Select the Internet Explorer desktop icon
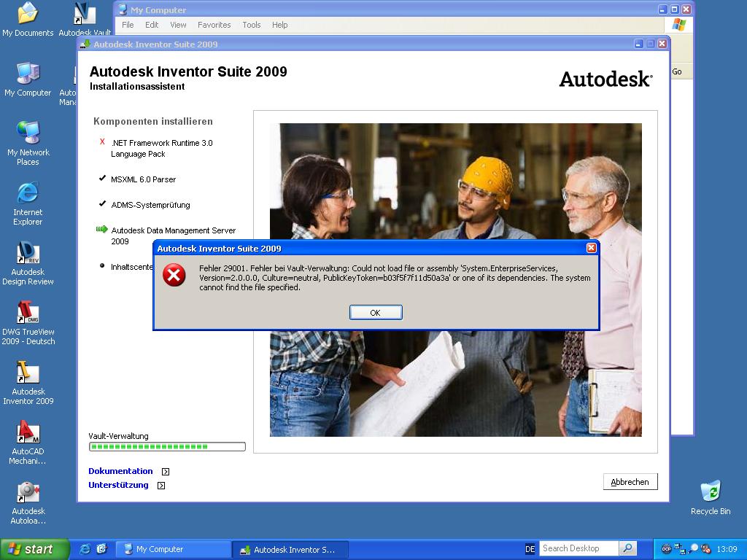 pos(28,203)
